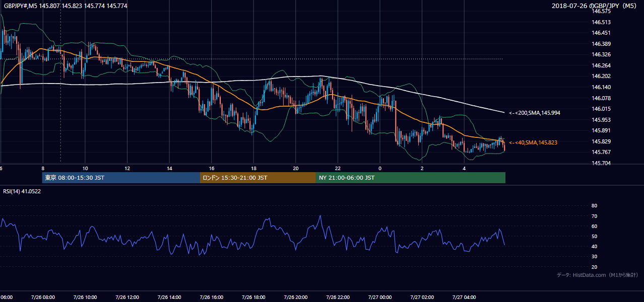Viewport: 644px width, 302px height.
Task: Click the 7/26 22:00 date label
Action: pyautogui.click(x=338, y=297)
